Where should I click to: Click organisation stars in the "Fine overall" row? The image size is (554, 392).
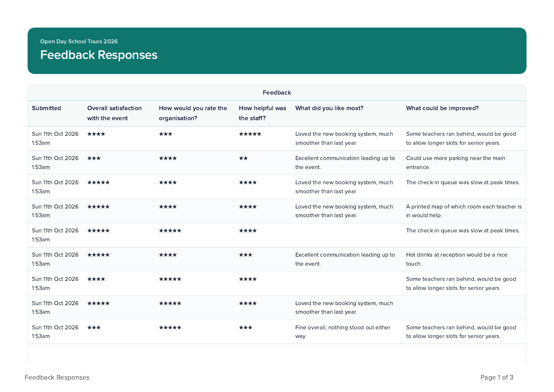click(170, 328)
